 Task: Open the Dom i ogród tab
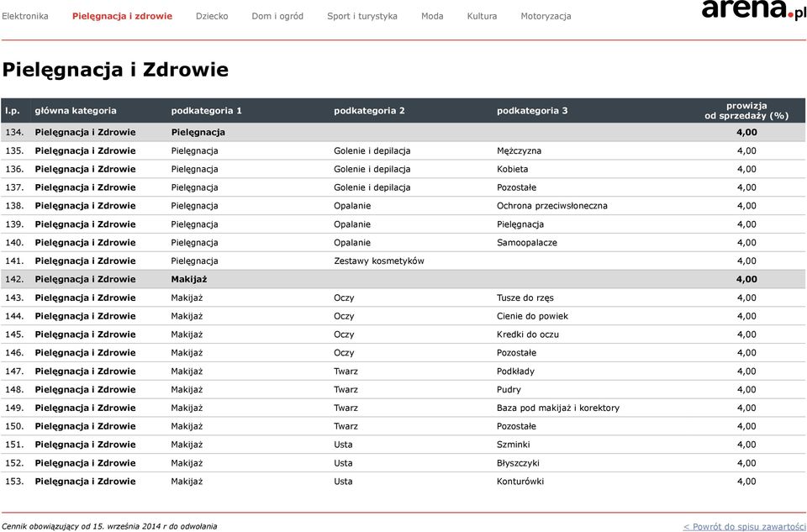tap(277, 16)
